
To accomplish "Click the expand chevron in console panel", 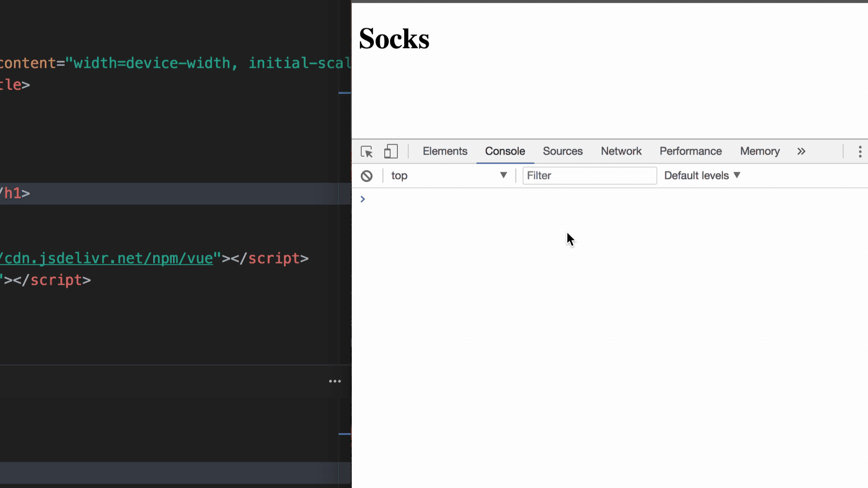I will [363, 198].
